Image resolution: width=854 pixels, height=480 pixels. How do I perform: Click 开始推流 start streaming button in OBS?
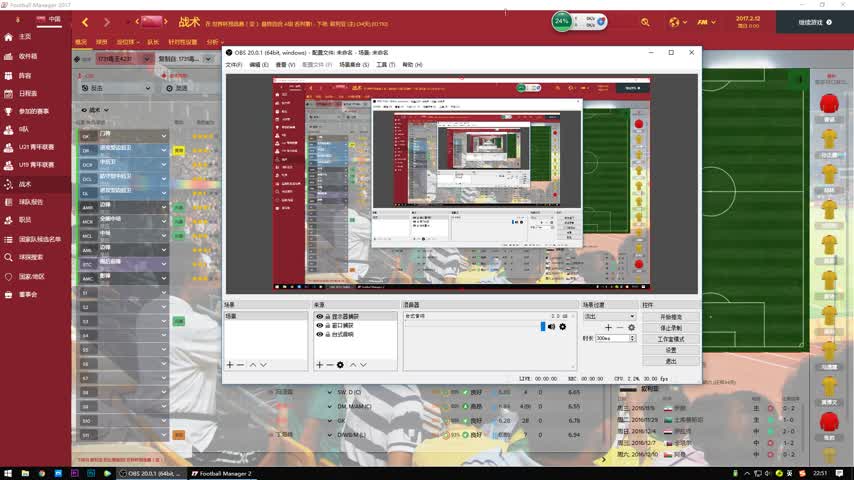[671, 317]
